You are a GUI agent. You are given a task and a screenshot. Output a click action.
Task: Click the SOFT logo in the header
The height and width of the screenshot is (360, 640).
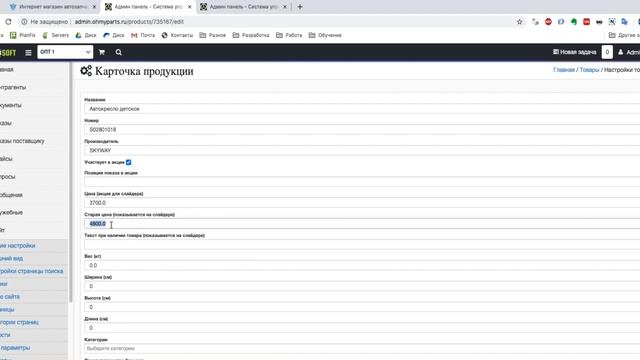coord(8,53)
